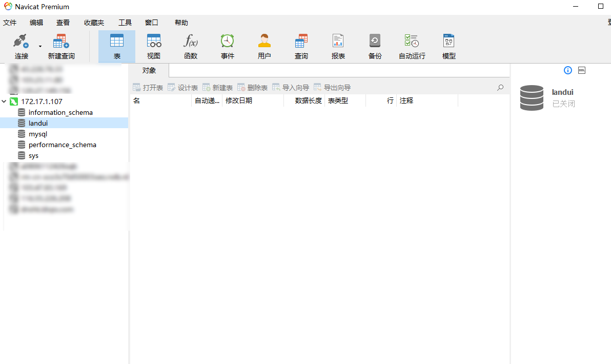Open the File (文件) menu
Viewport: 611px width, 364px height.
(10, 23)
